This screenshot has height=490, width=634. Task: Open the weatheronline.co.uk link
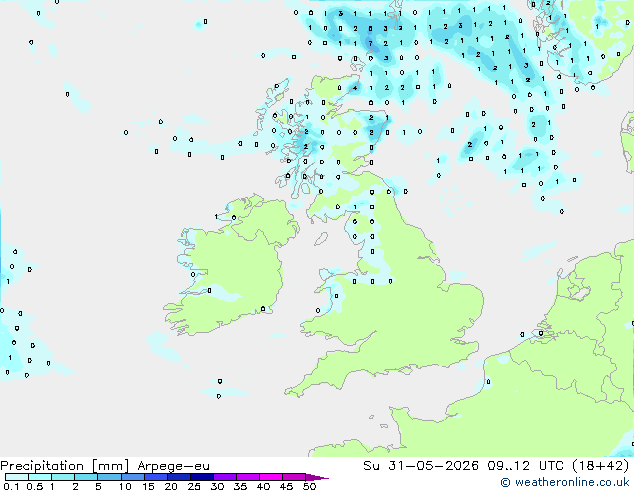coord(565,482)
